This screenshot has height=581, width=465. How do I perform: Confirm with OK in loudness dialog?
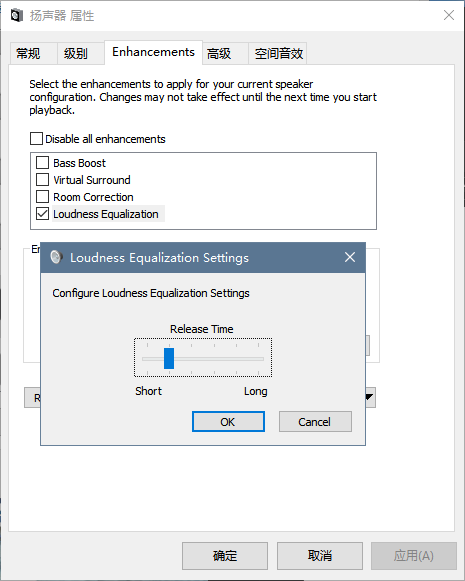pos(228,422)
